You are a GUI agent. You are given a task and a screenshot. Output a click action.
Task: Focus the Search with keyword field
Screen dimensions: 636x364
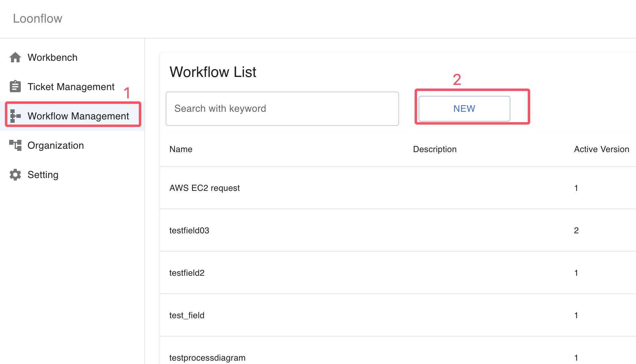(282, 109)
